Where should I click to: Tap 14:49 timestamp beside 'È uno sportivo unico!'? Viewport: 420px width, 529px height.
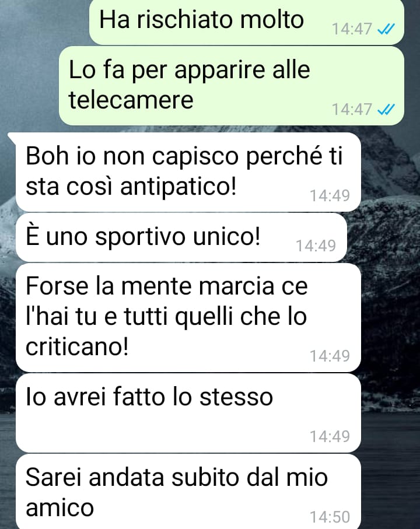(x=316, y=246)
